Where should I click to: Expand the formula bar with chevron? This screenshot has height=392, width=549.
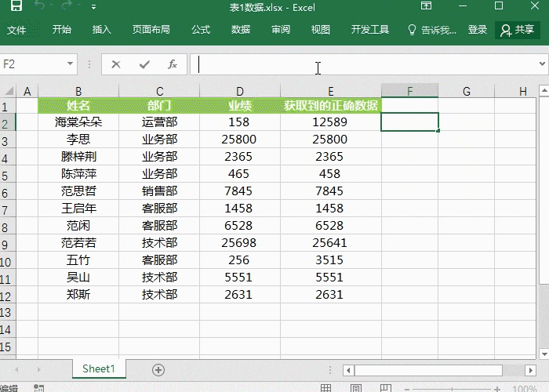pos(542,64)
